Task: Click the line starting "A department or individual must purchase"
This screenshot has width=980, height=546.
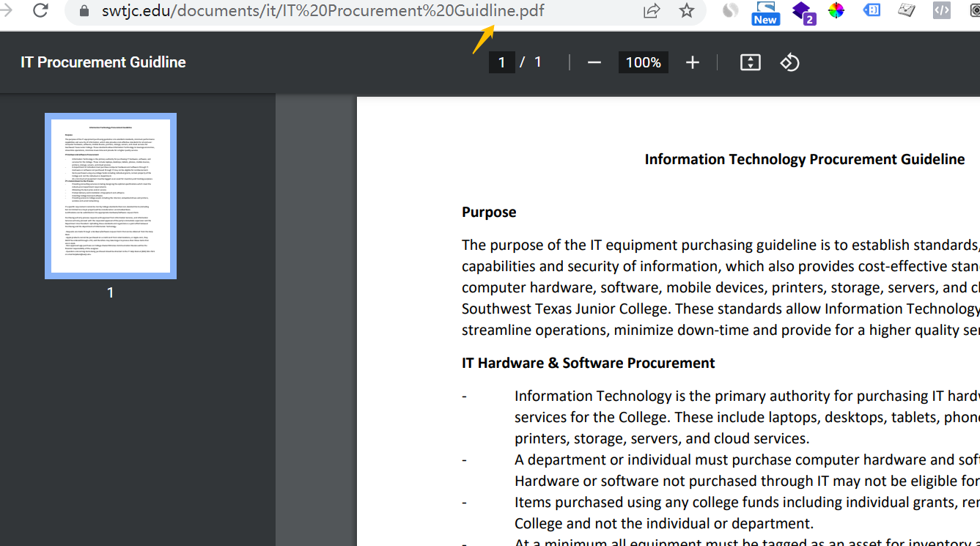Action: (747, 460)
